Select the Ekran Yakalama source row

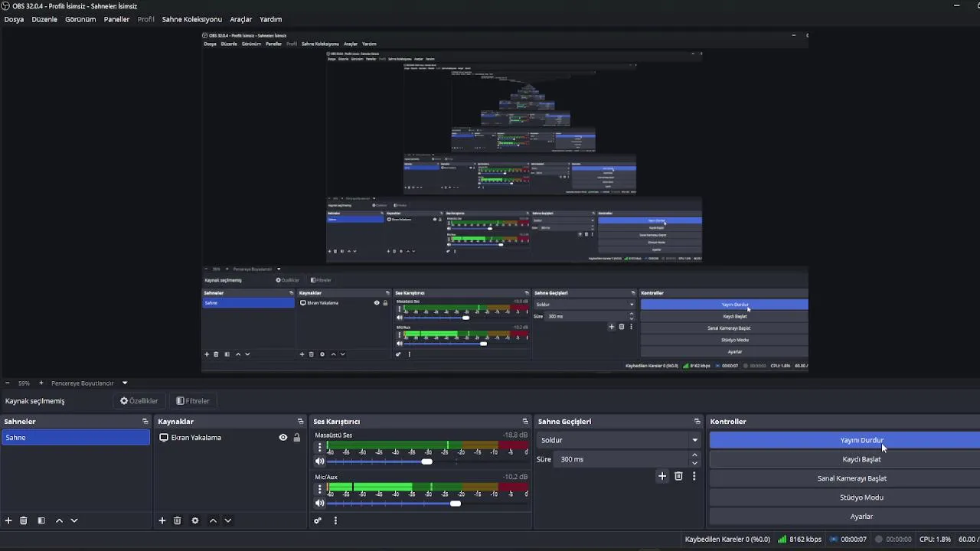230,438
